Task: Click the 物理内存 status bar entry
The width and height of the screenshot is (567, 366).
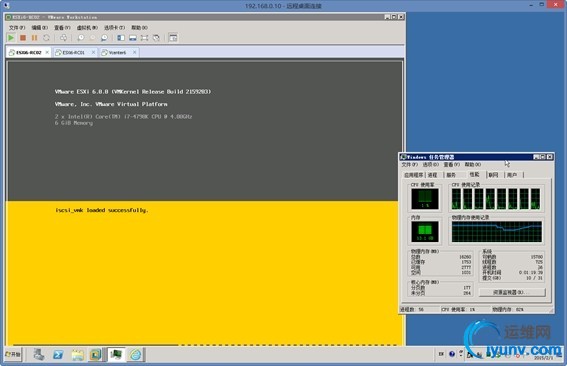Action: tap(508, 310)
